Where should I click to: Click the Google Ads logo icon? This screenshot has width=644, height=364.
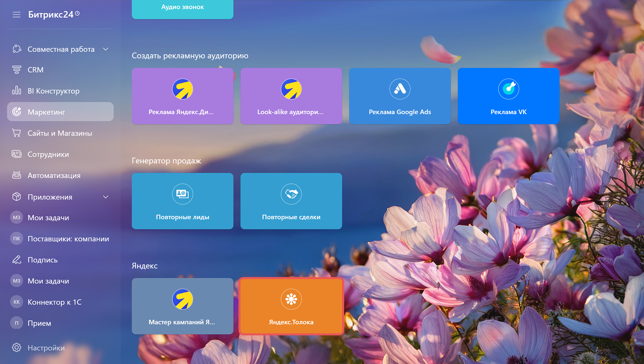[x=400, y=89]
